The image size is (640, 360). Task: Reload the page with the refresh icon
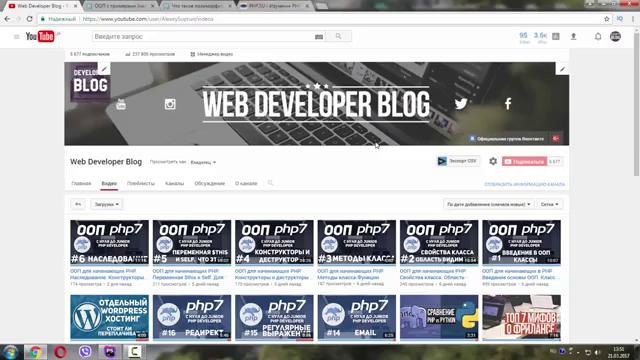point(29,19)
